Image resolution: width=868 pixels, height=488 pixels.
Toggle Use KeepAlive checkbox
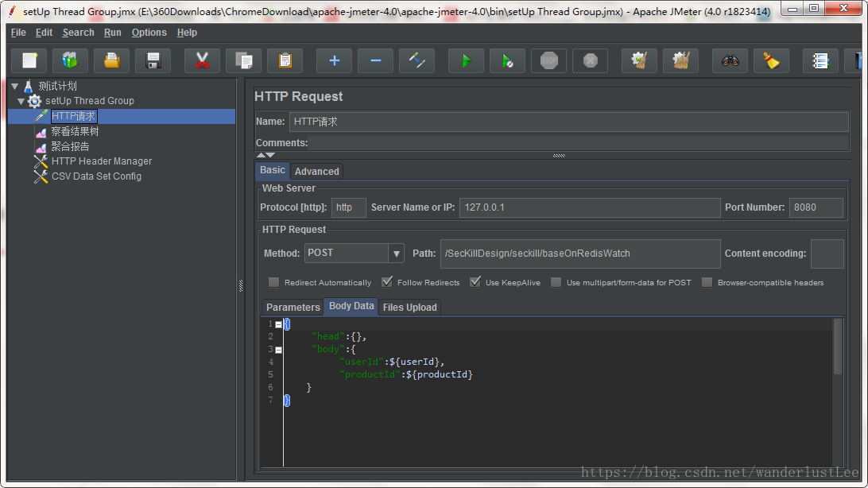point(475,282)
